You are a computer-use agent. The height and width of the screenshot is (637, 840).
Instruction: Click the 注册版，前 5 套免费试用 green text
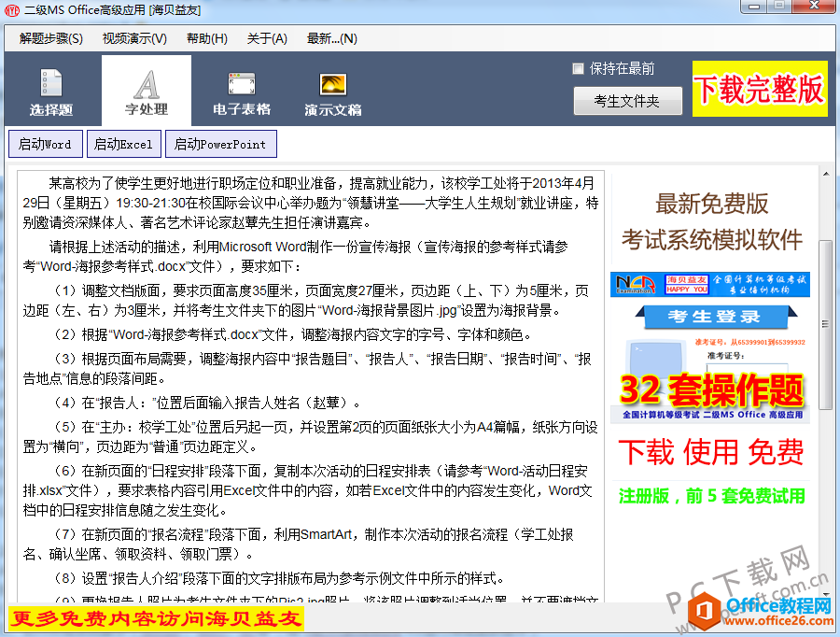click(x=711, y=496)
